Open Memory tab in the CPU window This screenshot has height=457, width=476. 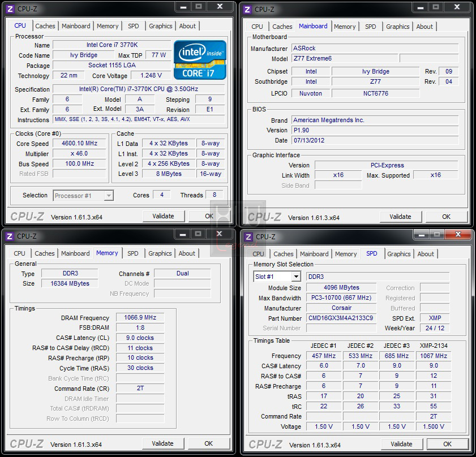[x=108, y=26]
